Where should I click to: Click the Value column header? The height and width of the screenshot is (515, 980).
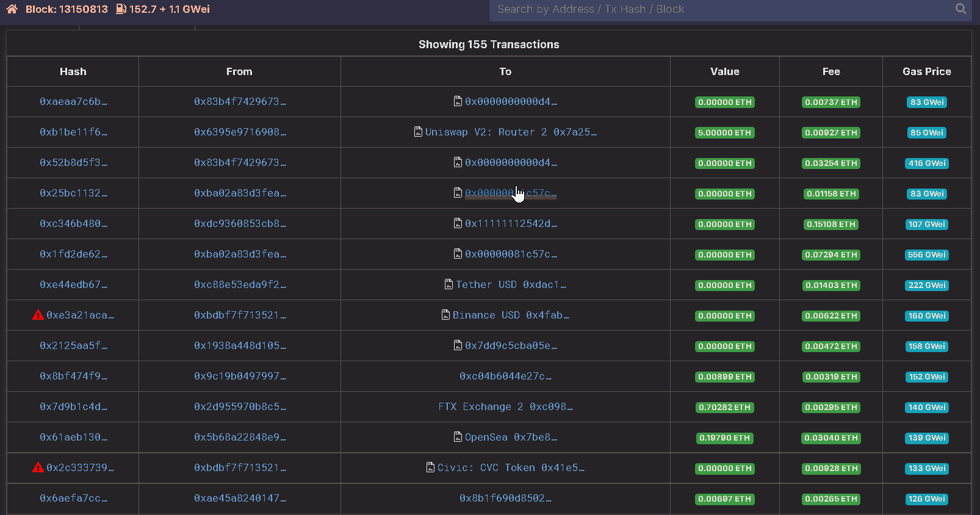[x=725, y=71]
